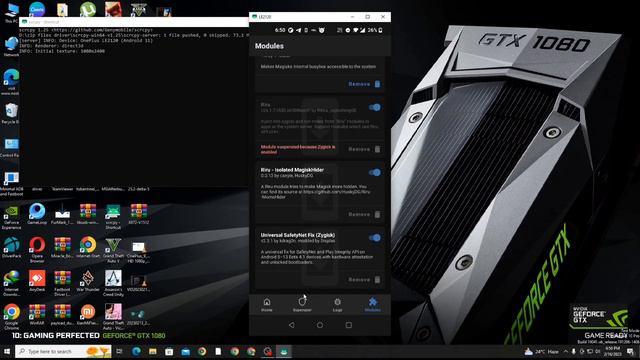Open Network desktop icon
This screenshot has height=360, width=640.
click(x=11, y=47)
